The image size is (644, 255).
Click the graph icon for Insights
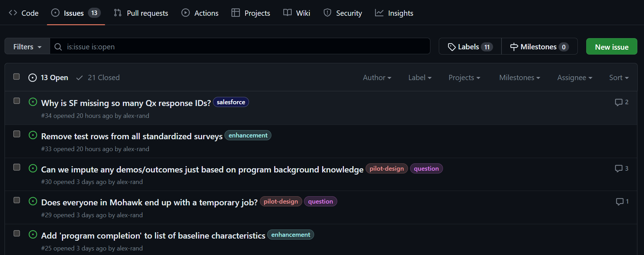tap(379, 13)
